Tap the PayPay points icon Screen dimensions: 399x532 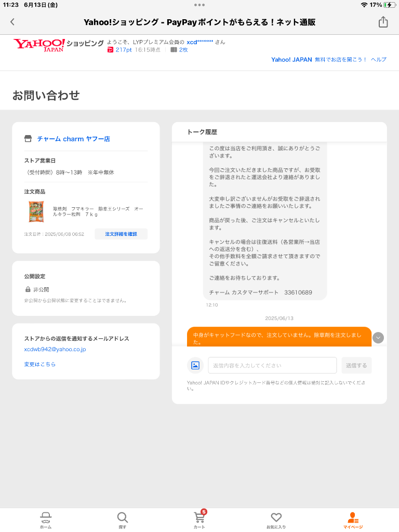[110, 50]
